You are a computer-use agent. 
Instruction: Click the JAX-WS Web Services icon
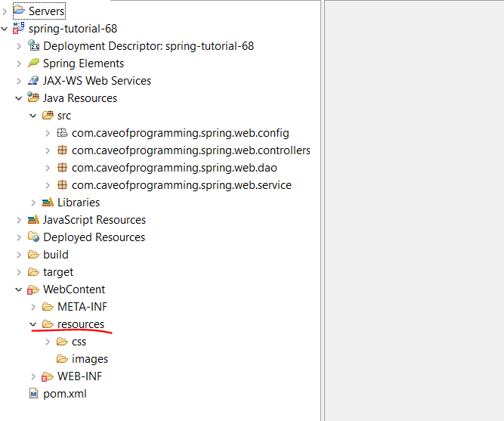coord(33,80)
